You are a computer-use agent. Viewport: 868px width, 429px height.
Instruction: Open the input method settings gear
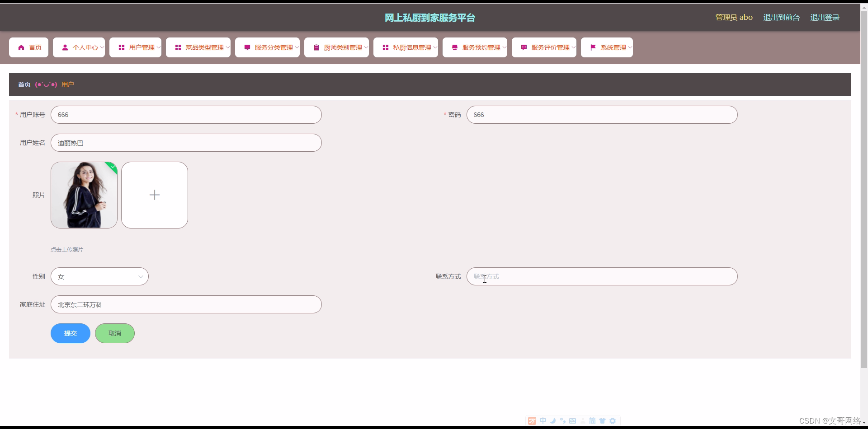point(613,421)
